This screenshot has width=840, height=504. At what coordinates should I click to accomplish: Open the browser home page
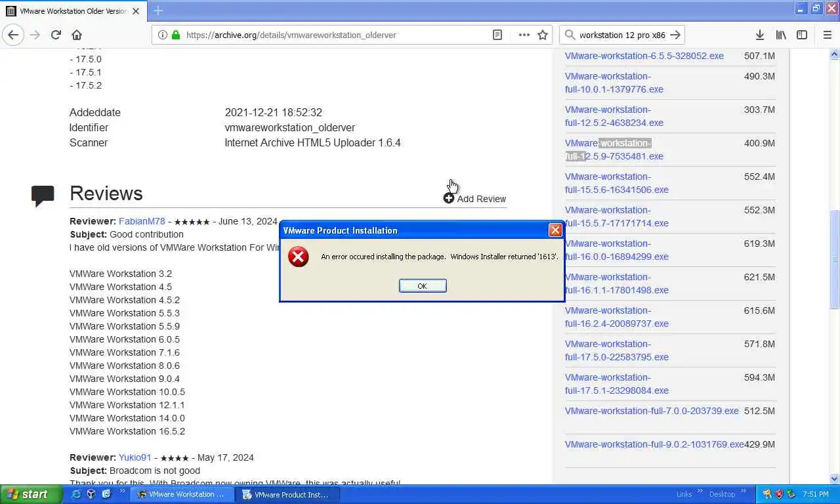(77, 35)
